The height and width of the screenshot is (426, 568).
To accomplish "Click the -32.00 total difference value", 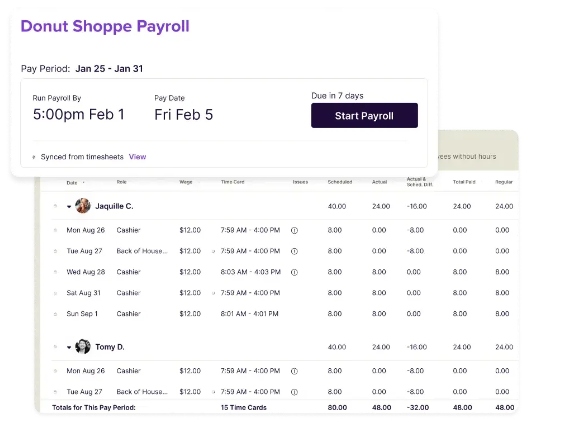I will coord(418,408).
